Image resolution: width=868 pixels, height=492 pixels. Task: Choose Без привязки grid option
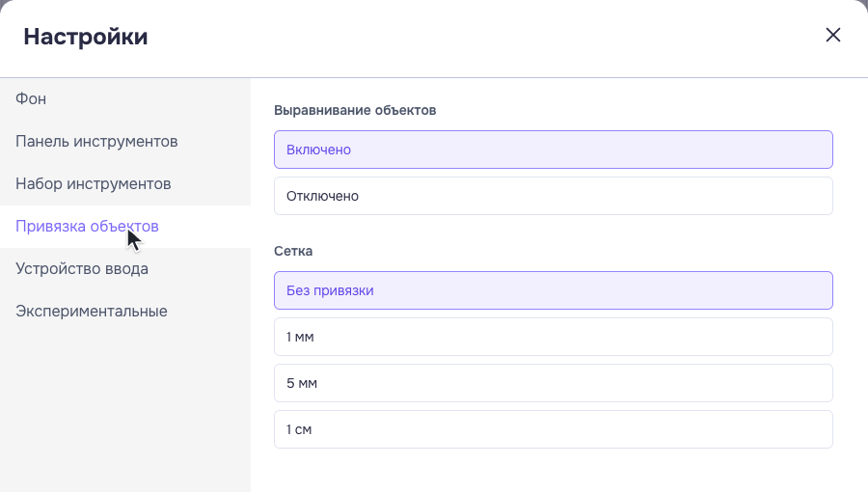pyautogui.click(x=553, y=290)
